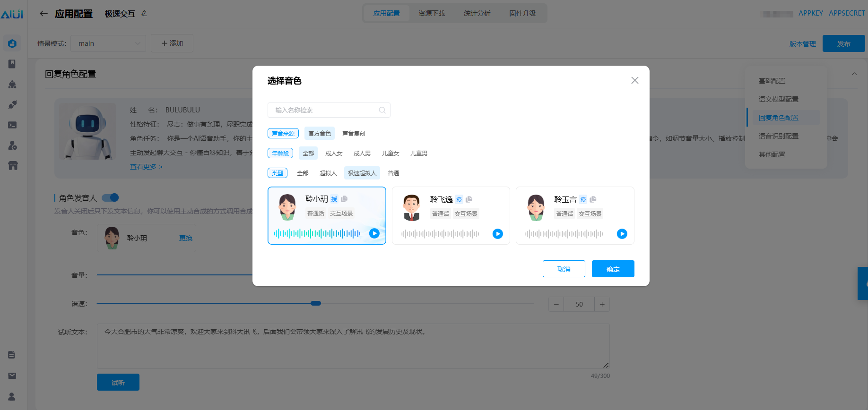Go to 语音识别配置 section
The image size is (868, 410).
click(779, 136)
